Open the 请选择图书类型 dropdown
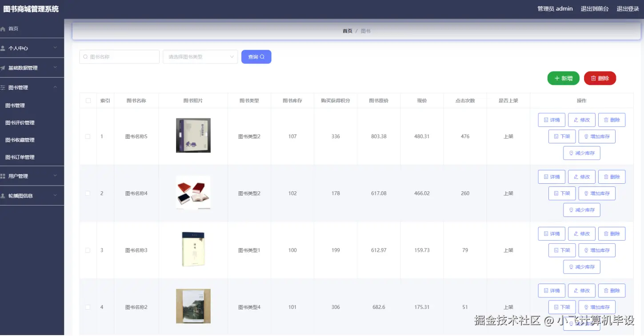Screen dimensions: 644x336 pos(200,57)
